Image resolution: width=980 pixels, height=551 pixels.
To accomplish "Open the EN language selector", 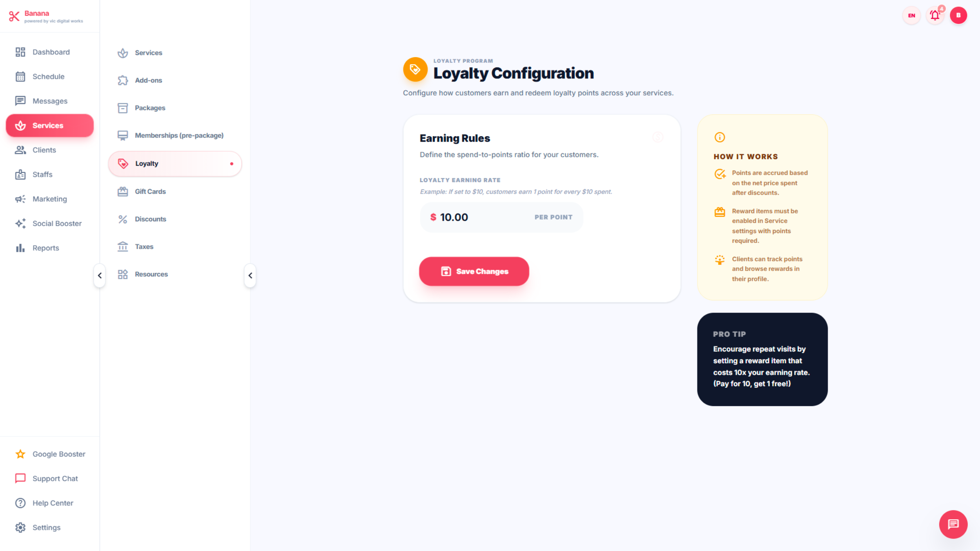I will tap(911, 16).
